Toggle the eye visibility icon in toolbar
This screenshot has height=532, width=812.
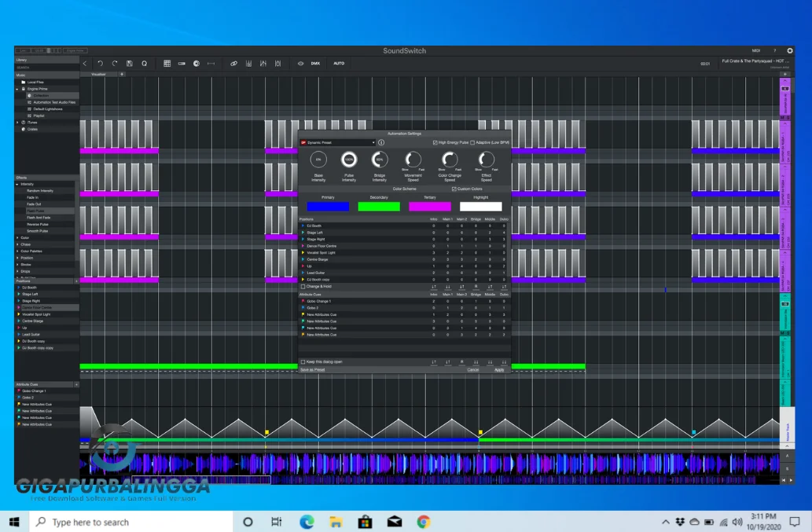[x=300, y=64]
